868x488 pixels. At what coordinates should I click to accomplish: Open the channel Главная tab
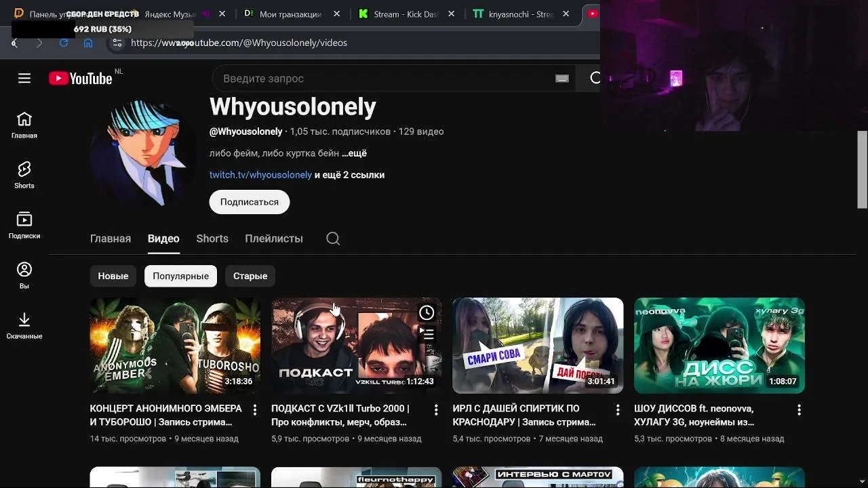coord(111,239)
